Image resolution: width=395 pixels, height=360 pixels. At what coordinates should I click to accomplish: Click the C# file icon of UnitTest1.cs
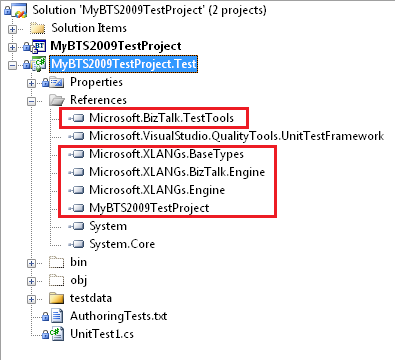pyautogui.click(x=57, y=334)
